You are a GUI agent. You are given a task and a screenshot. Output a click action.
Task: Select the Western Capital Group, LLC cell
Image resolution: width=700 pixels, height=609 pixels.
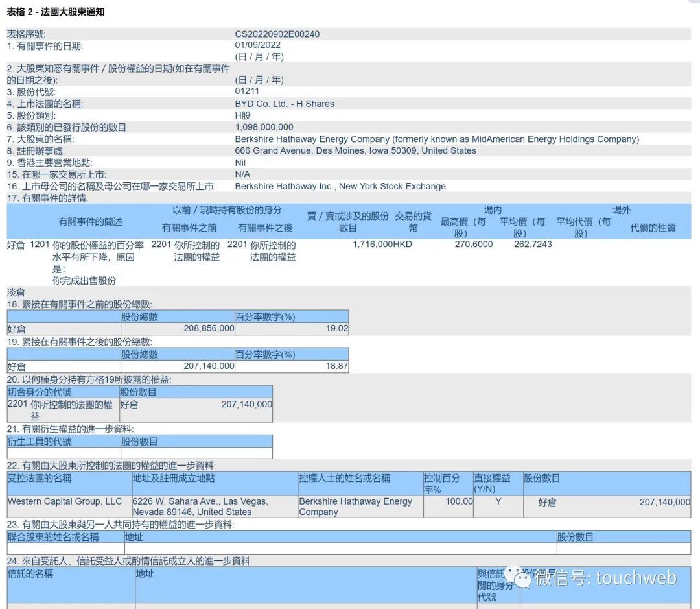(65, 501)
